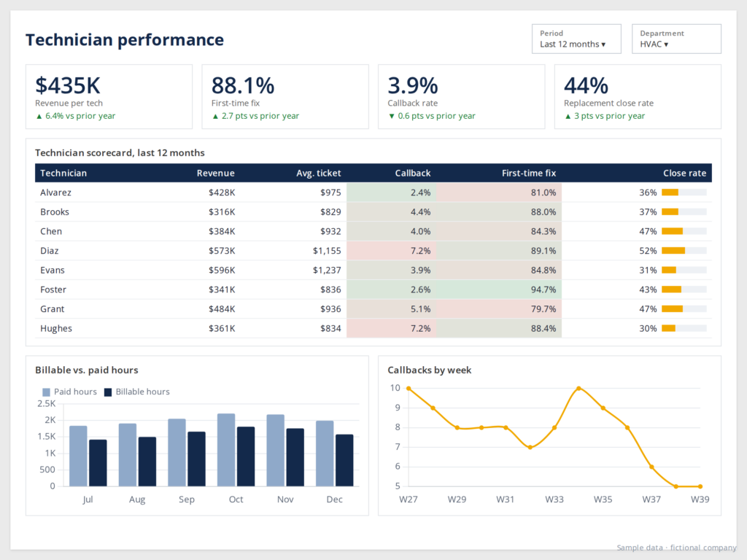Open the Period dropdown

coord(576,39)
